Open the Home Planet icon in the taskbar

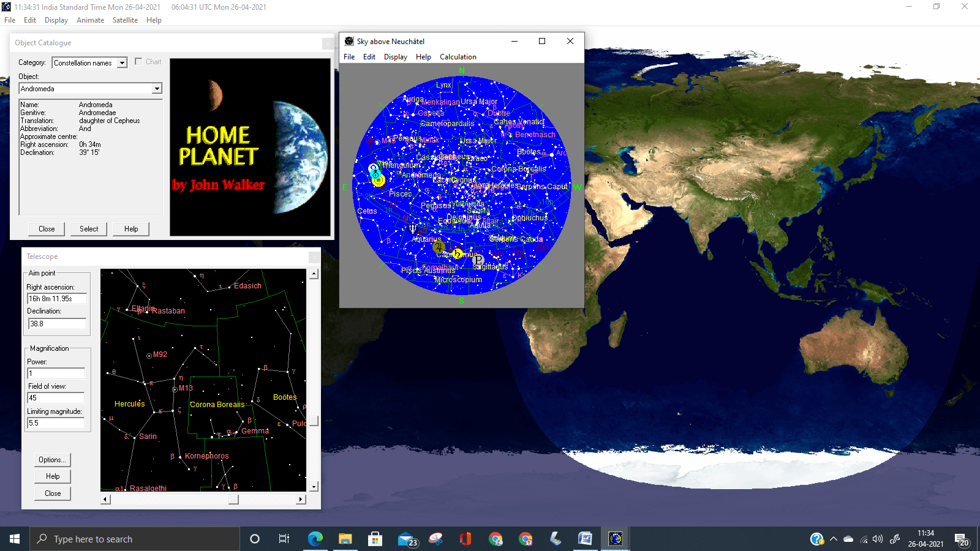point(615,539)
